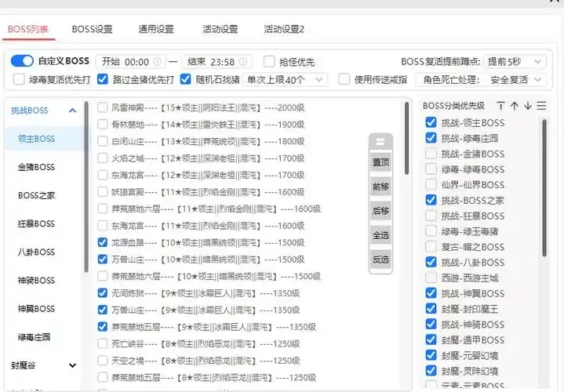This screenshot has height=392, width=564.
Task: Move category up arrow icon
Action: 515,106
